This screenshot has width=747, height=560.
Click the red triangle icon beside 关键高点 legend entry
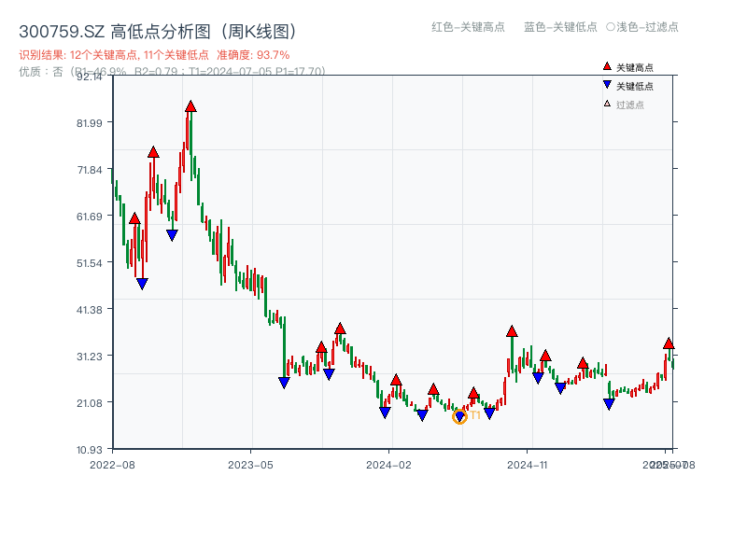pyautogui.click(x=607, y=66)
